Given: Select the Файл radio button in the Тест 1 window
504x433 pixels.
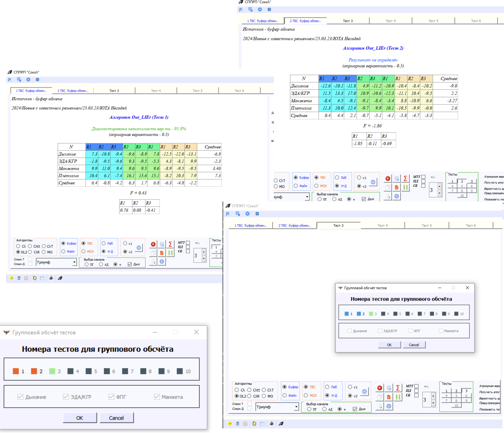Looking at the screenshot, I should click(x=64, y=252).
